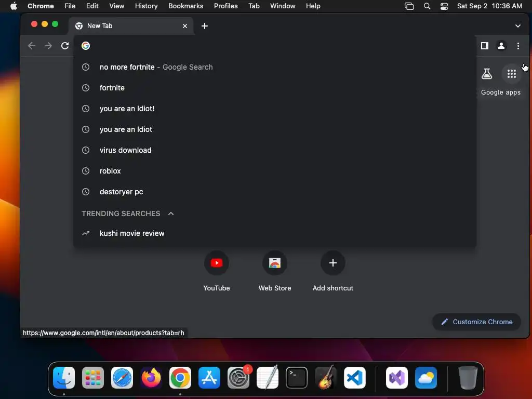Open the File menu
This screenshot has width=532, height=399.
pyautogui.click(x=70, y=6)
